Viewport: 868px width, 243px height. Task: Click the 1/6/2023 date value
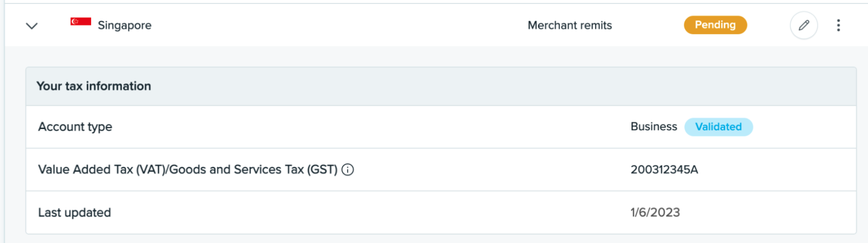point(655,212)
